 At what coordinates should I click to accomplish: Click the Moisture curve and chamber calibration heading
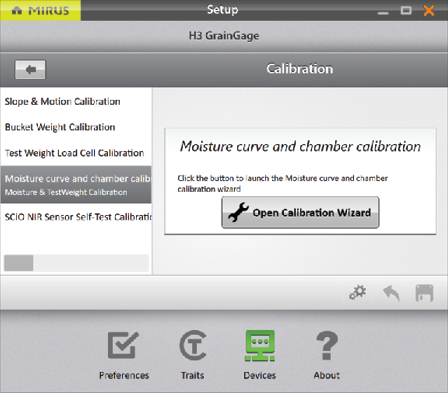[300, 146]
